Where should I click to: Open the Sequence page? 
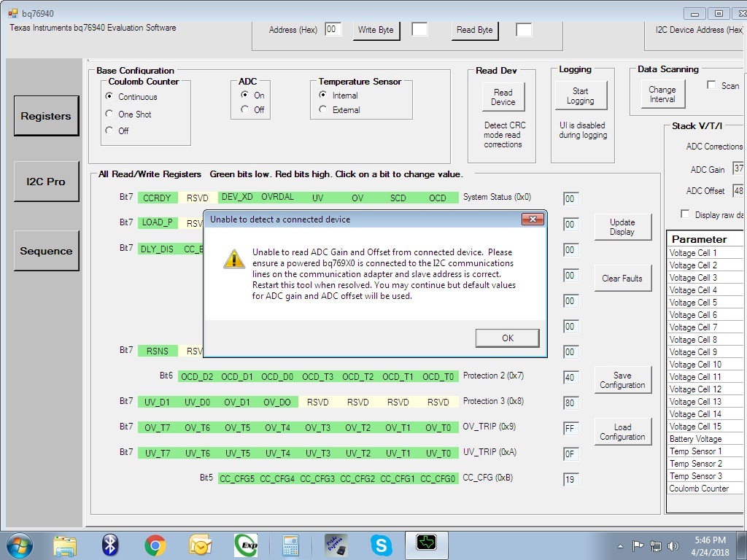click(x=46, y=251)
